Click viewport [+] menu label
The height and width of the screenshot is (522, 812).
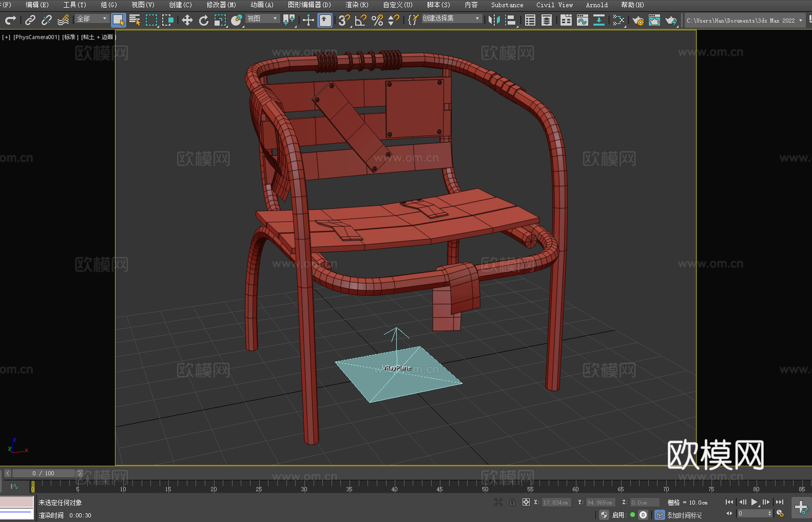click(6, 37)
